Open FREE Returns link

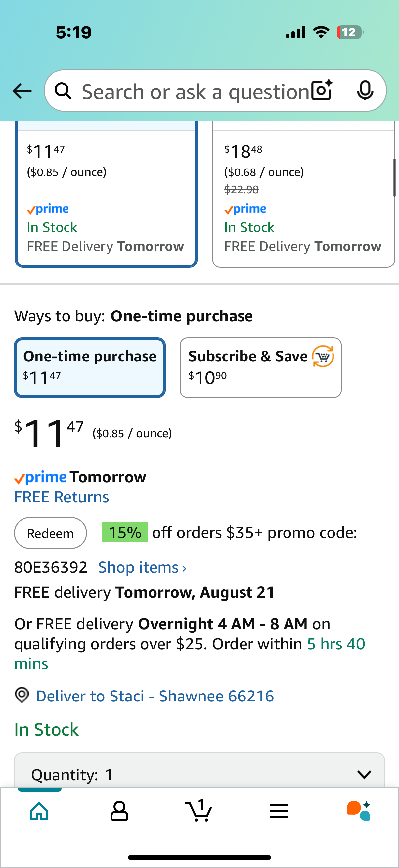62,497
